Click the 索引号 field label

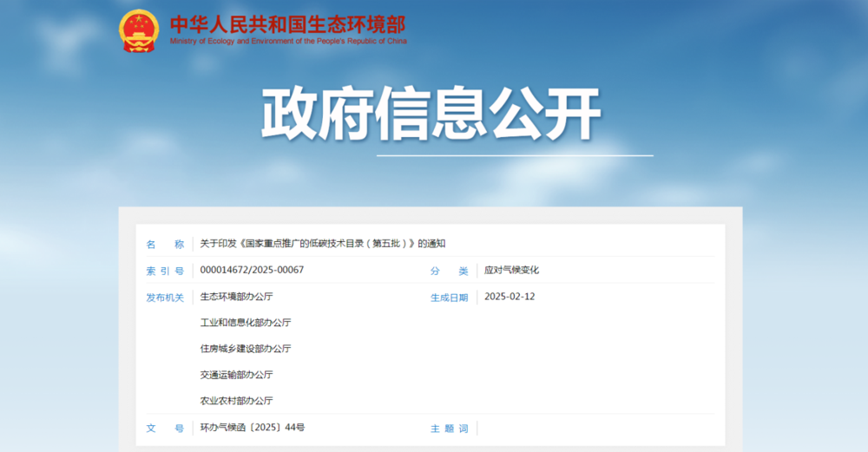pyautogui.click(x=165, y=271)
